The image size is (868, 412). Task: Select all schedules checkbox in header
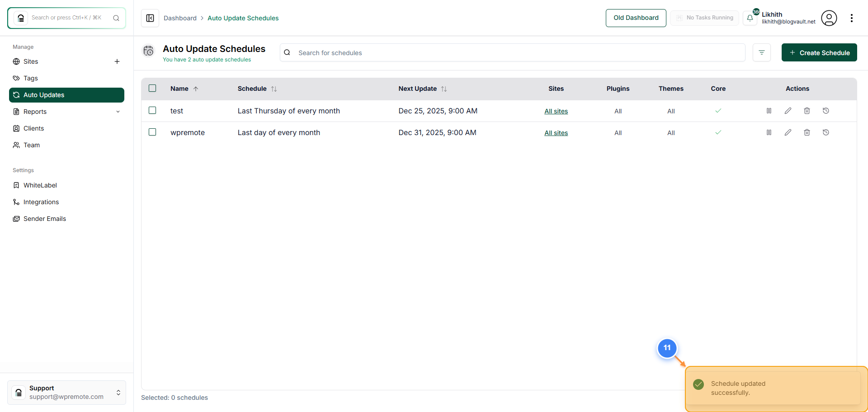tap(152, 88)
